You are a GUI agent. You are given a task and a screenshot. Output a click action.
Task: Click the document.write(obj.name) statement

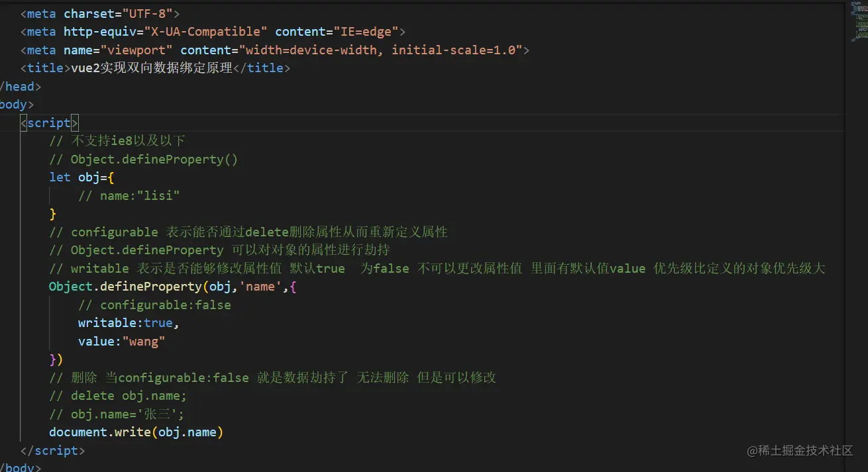coord(136,432)
